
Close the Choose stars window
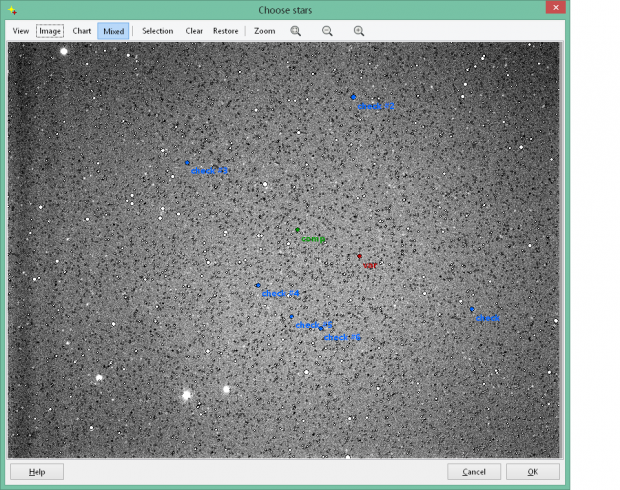point(556,8)
